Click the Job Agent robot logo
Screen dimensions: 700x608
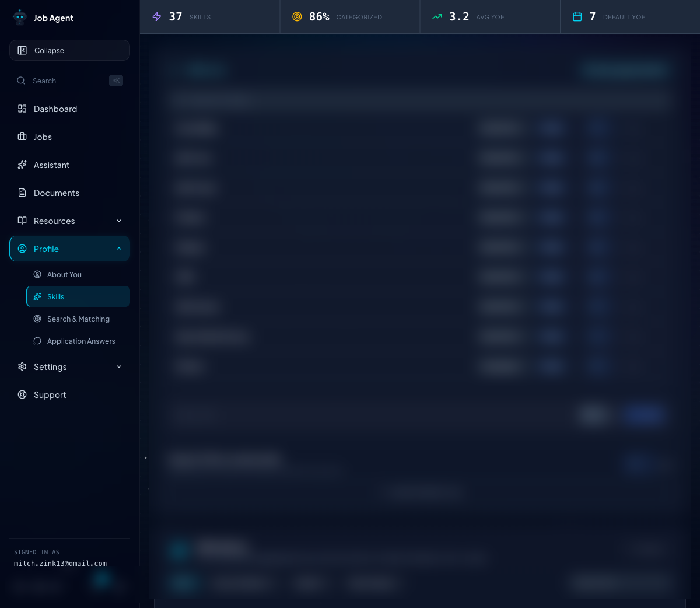(x=20, y=18)
